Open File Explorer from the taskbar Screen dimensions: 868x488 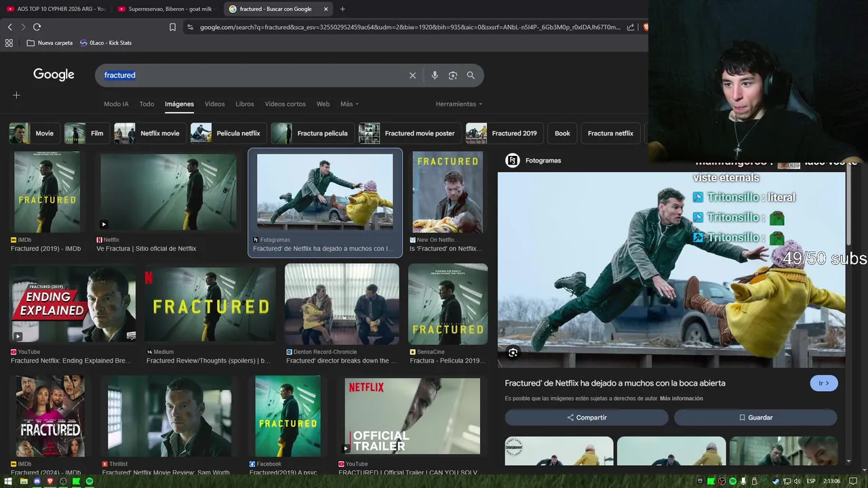pyautogui.click(x=24, y=481)
